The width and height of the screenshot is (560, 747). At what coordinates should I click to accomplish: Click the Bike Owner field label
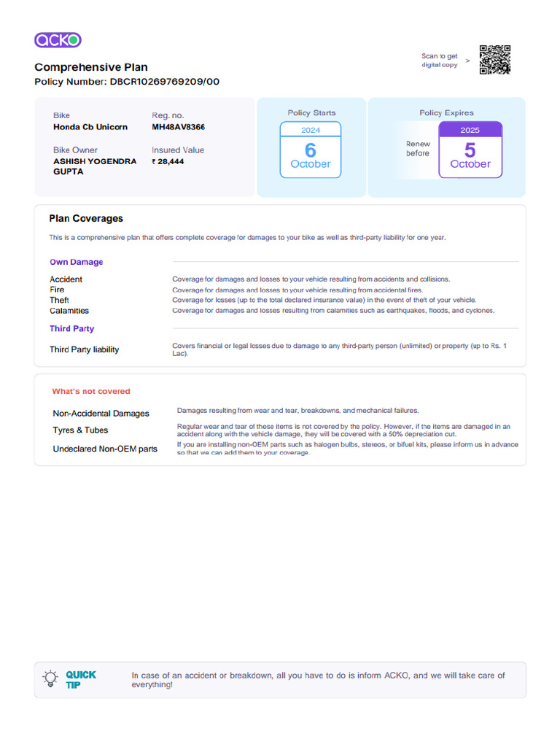coord(75,150)
